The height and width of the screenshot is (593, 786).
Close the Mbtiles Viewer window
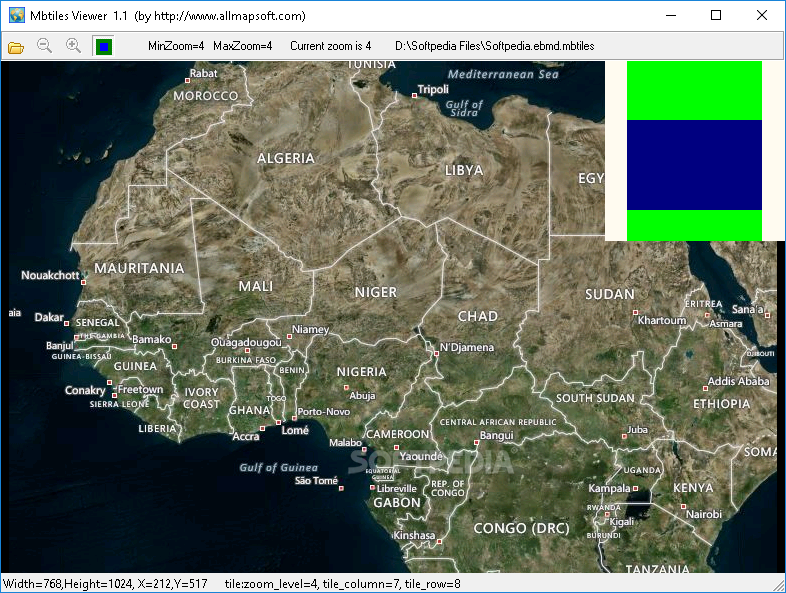(x=761, y=15)
